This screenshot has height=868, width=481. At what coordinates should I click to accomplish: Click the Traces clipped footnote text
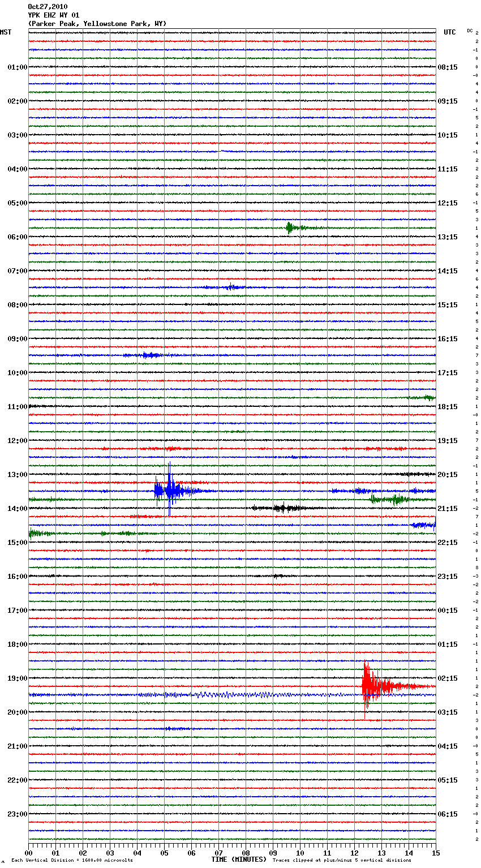pyautogui.click(x=342, y=861)
